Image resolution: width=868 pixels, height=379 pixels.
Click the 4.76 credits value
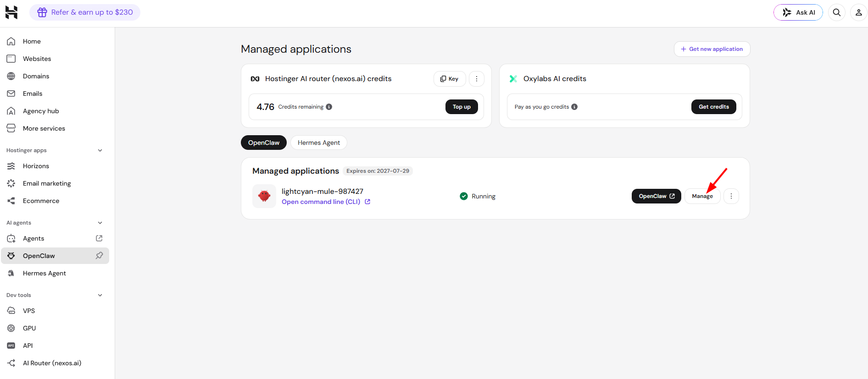265,107
